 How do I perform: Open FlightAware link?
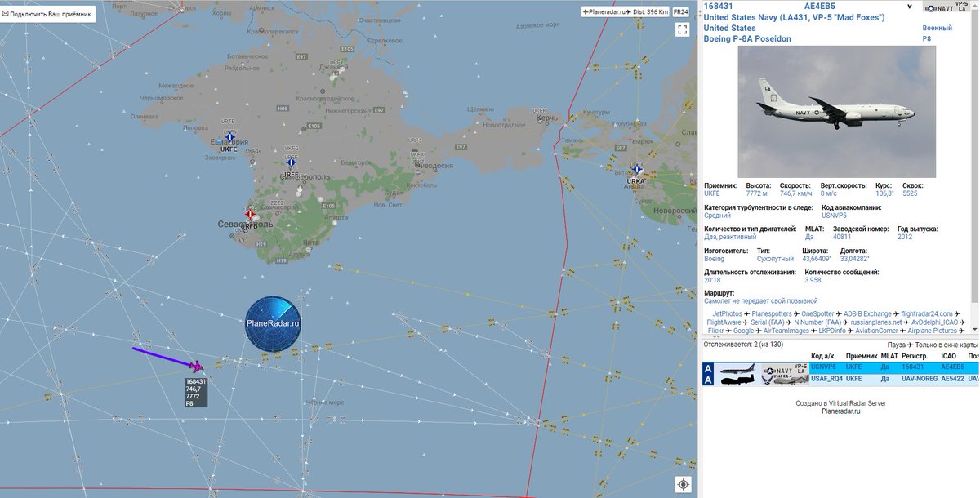pyautogui.click(x=724, y=322)
